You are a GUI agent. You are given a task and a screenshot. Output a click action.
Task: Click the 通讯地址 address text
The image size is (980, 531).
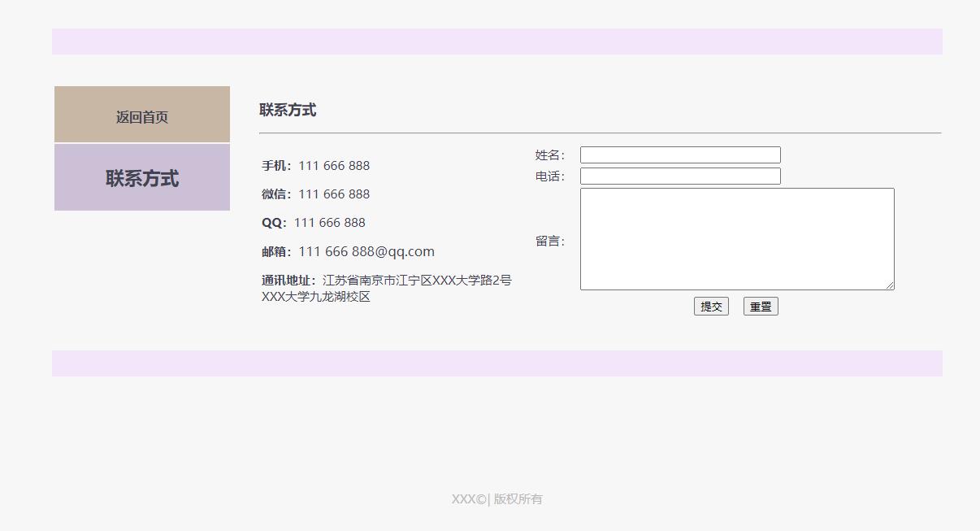coord(387,289)
